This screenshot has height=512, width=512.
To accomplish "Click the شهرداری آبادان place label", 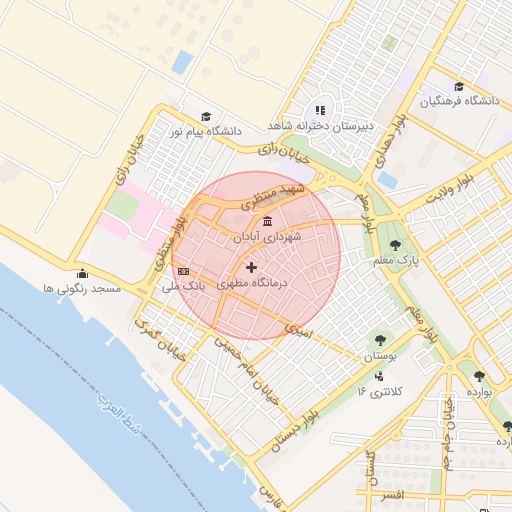I will coord(267,237).
